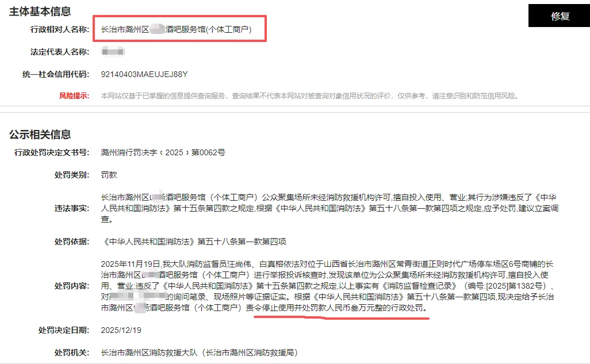Click the 行政处罚决定文书号 label
Image resolution: width=590 pixels, height=364 pixels.
(x=52, y=152)
